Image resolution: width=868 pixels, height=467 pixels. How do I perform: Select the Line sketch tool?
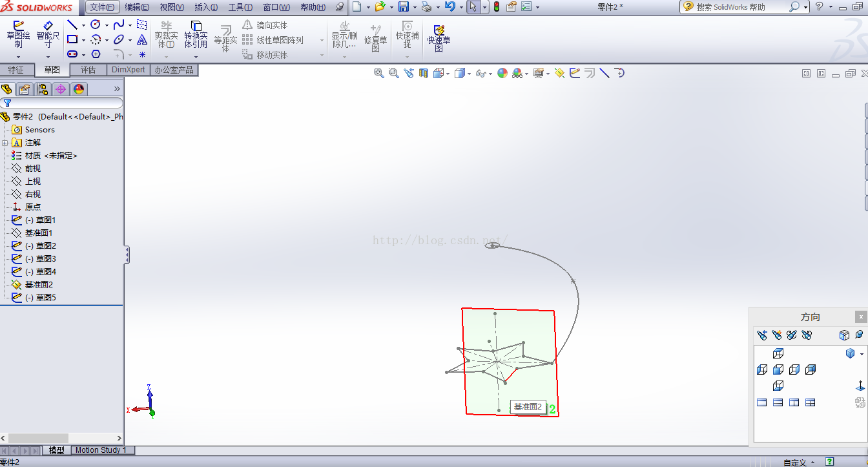(x=72, y=25)
